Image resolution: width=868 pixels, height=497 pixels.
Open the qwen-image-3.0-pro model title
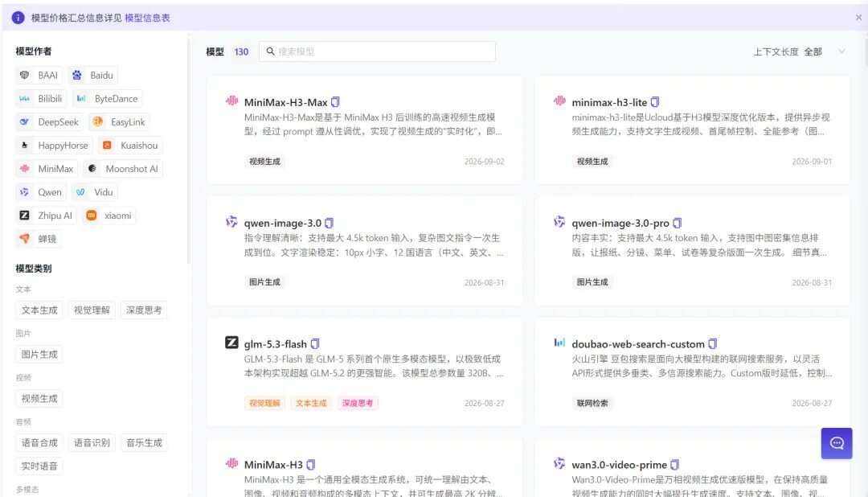620,224
